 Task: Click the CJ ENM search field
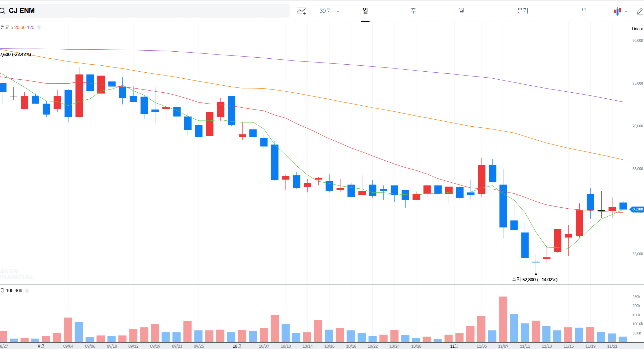(x=145, y=11)
